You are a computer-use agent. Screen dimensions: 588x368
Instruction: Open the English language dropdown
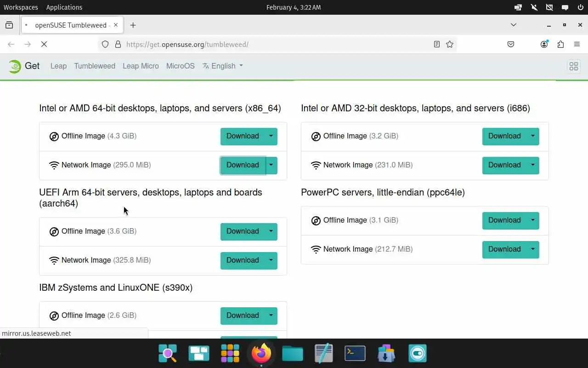223,66
